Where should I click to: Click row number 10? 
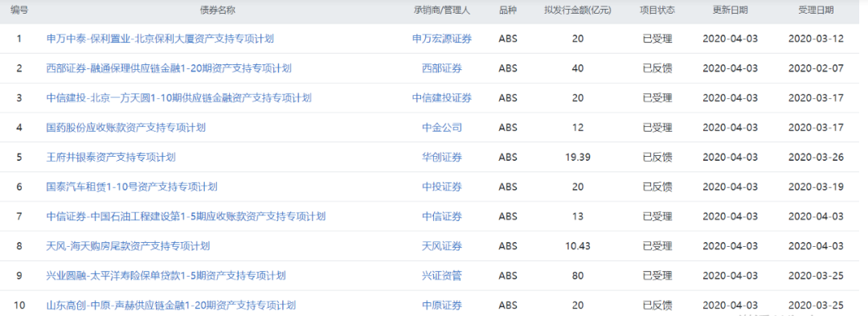point(19,306)
